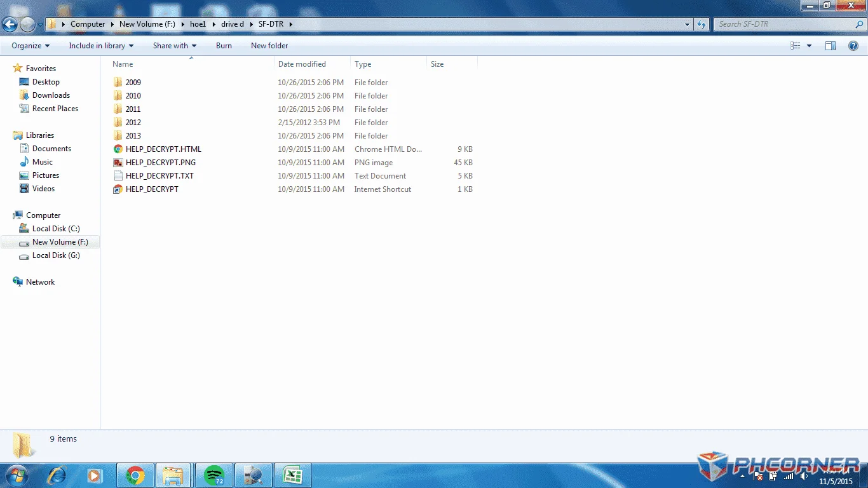Click Computer in the address breadcrumb

pos(88,24)
